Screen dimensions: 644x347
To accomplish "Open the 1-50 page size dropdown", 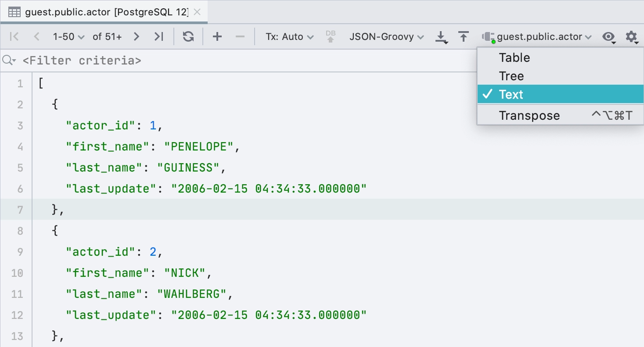I will (68, 36).
